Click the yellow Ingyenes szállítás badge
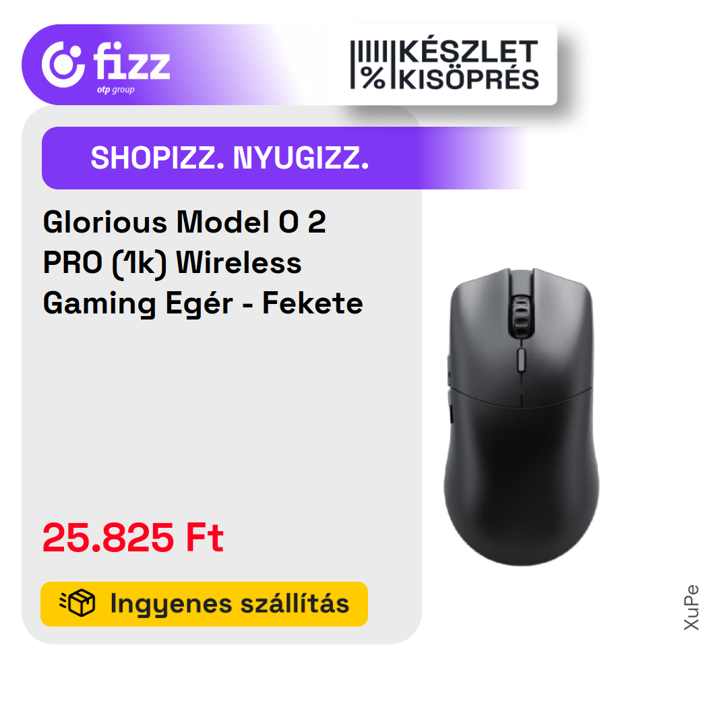This screenshot has height=728, width=728. [x=204, y=604]
